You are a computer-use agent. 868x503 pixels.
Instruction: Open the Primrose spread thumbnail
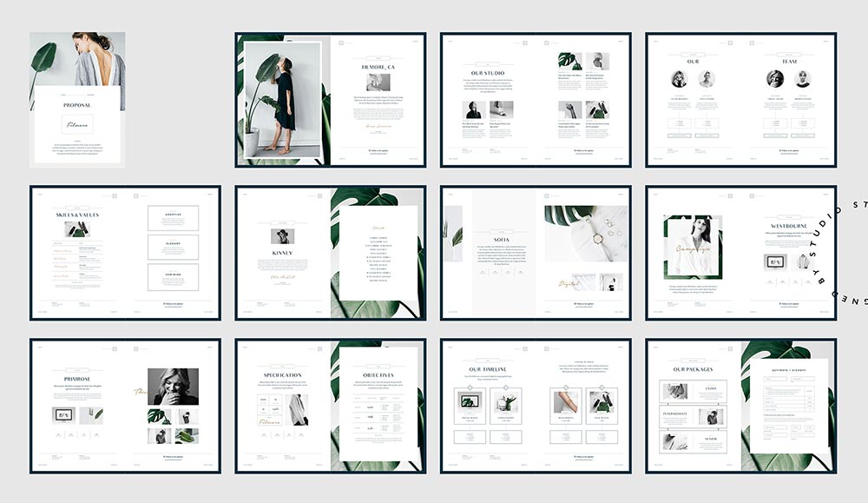coord(125,406)
